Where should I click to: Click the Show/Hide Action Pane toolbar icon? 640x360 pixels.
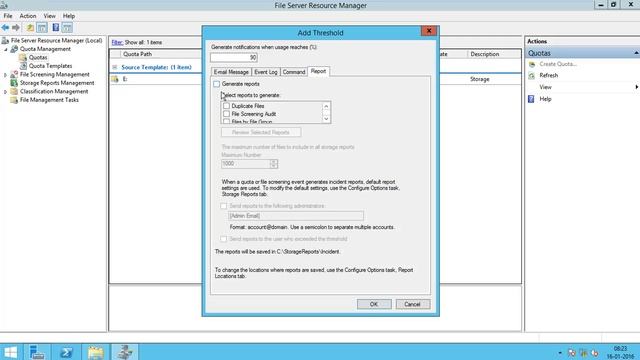(67, 27)
